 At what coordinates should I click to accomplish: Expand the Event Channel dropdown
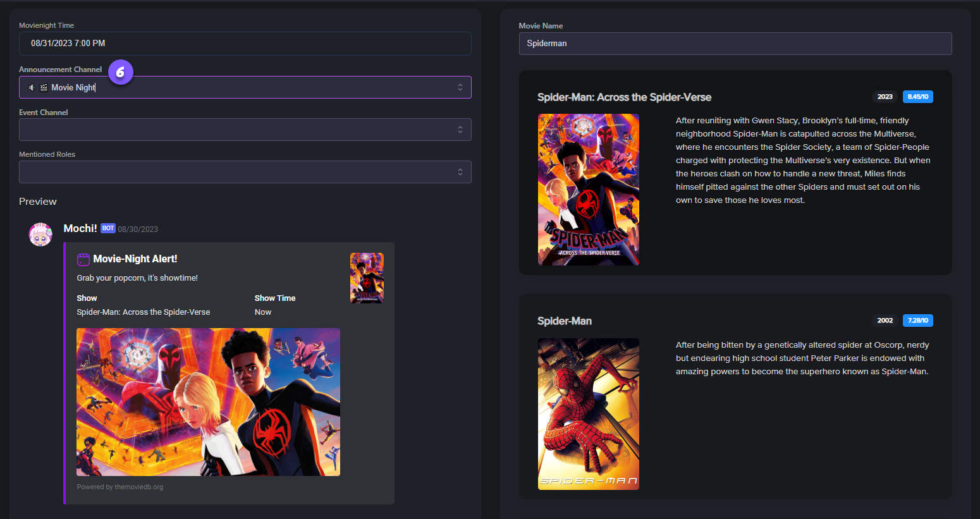pos(460,130)
